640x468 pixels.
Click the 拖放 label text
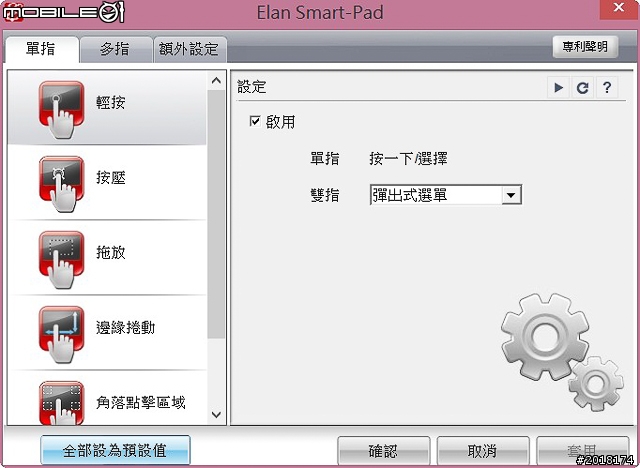tap(111, 253)
